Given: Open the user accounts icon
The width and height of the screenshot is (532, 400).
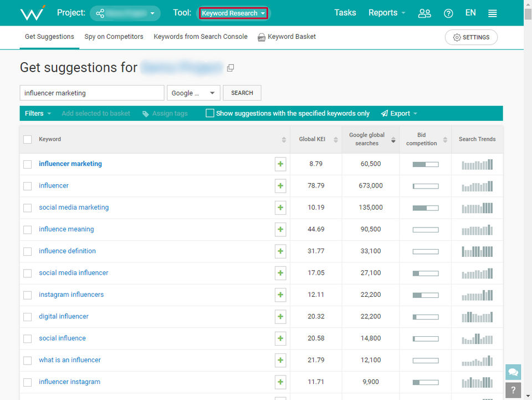Looking at the screenshot, I should [424, 13].
